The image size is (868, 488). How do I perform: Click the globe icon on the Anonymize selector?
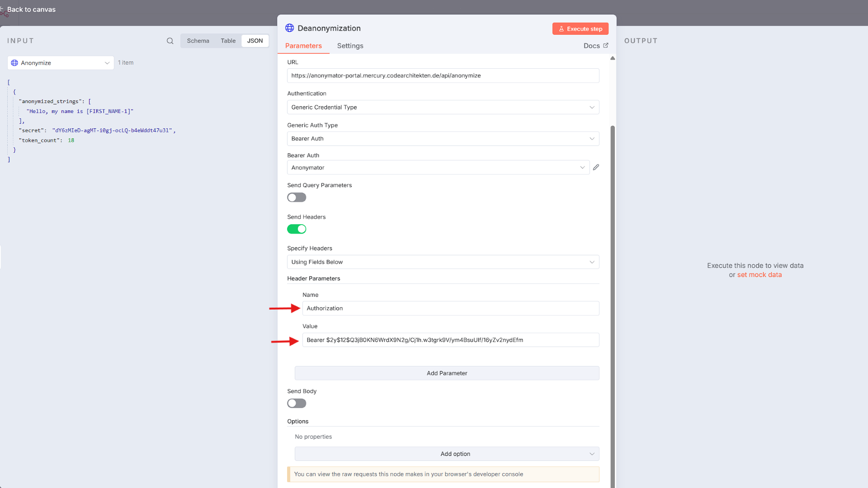pos(14,62)
